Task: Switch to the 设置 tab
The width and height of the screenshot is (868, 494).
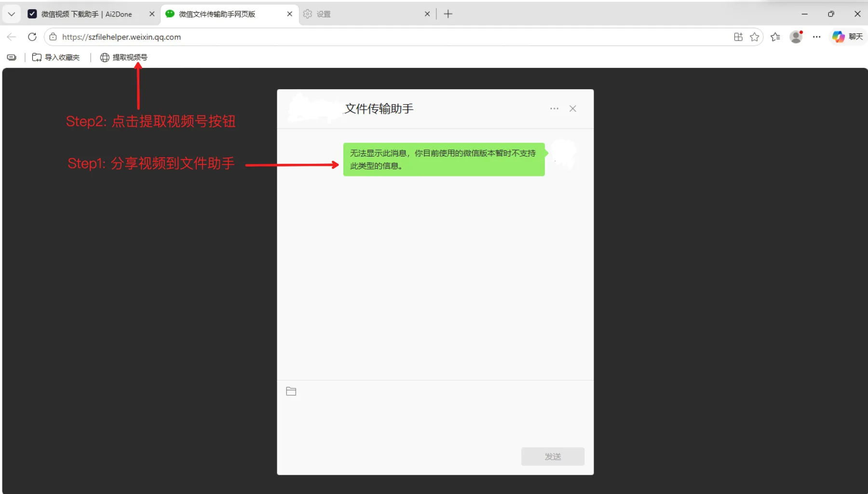Action: point(323,14)
